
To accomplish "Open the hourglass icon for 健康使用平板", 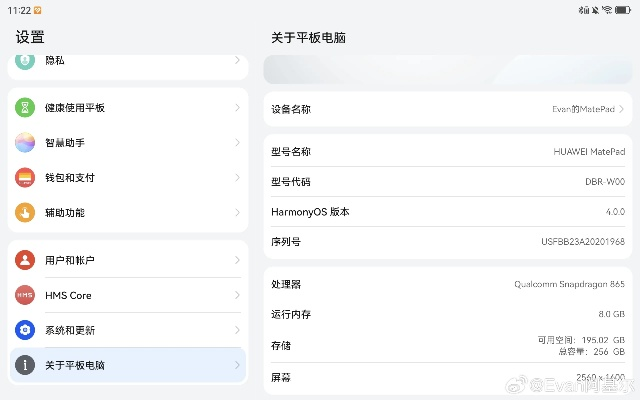I will pos(25,108).
